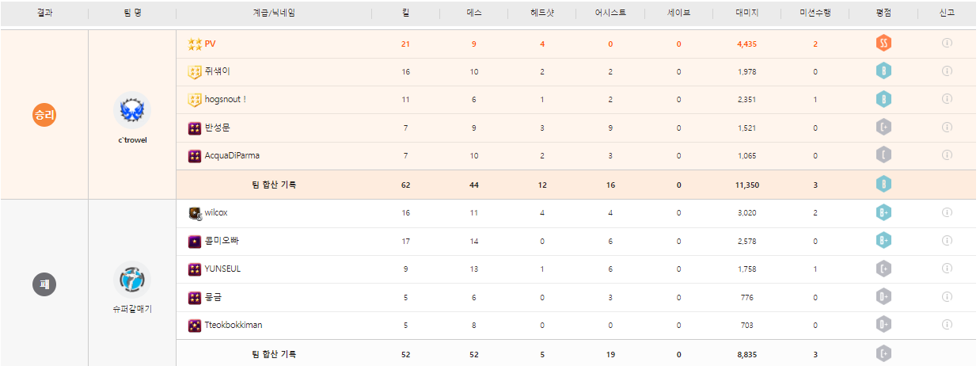The width and height of the screenshot is (980, 366).
Task: Click the report icon for player PV
Action: point(947,44)
